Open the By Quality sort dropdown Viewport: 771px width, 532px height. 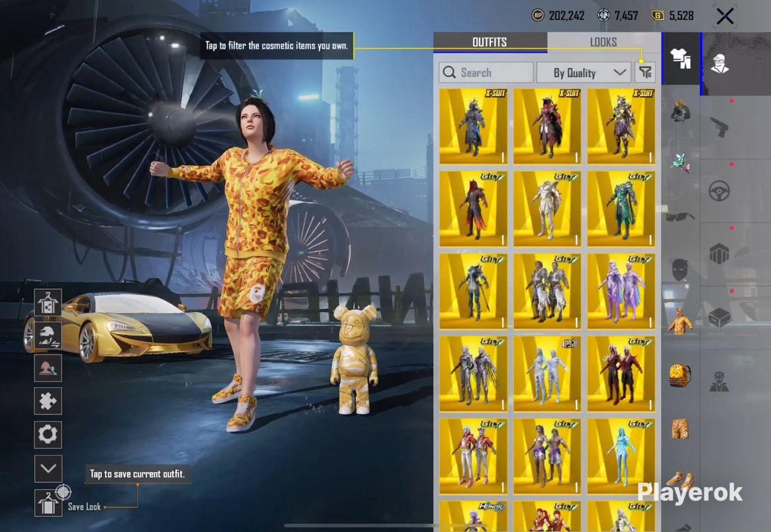pyautogui.click(x=584, y=72)
